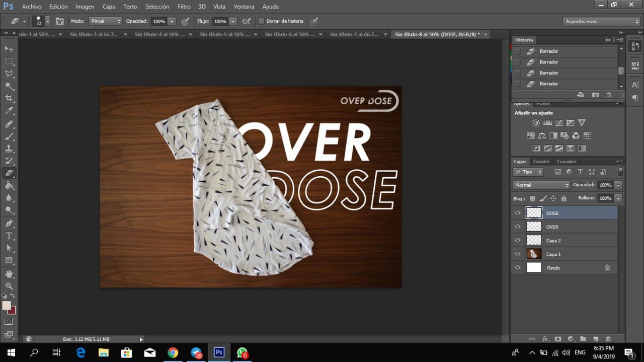Image resolution: width=644 pixels, height=362 pixels.
Task: Open the Archivo menu
Action: [x=32, y=7]
